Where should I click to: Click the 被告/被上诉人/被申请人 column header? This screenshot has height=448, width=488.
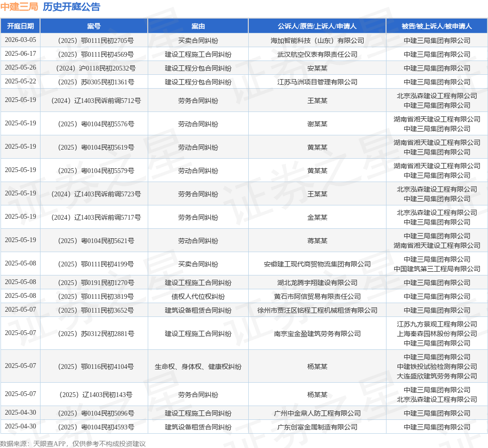(437, 26)
